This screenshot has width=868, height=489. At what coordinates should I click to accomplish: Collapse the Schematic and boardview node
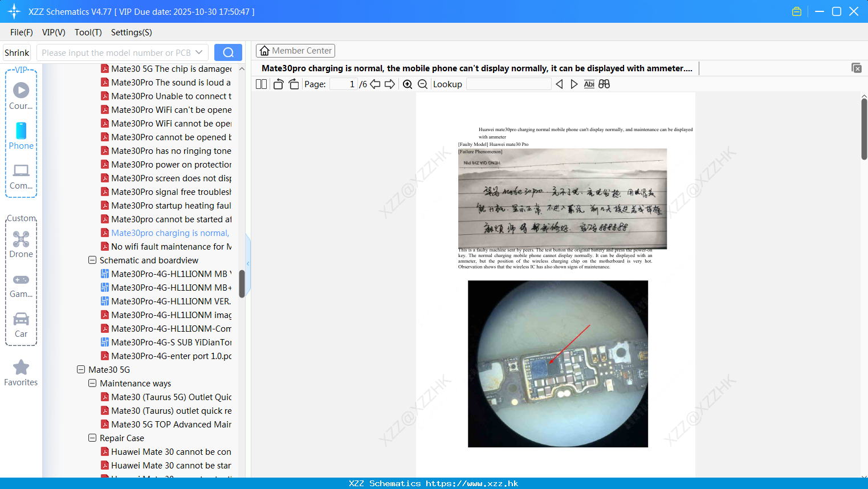[x=92, y=260]
